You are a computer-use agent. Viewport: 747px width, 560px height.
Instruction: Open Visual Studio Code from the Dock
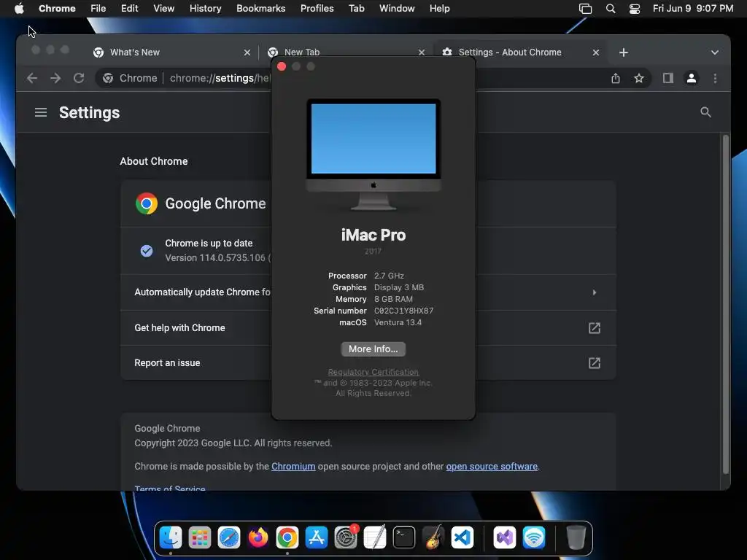coord(462,538)
